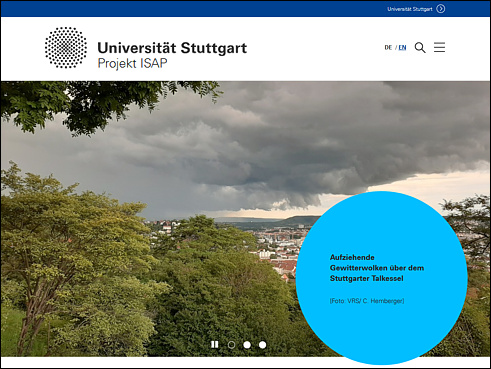491x369 pixels.
Task: Click the Universität Stuttgart heading text
Action: click(x=172, y=48)
